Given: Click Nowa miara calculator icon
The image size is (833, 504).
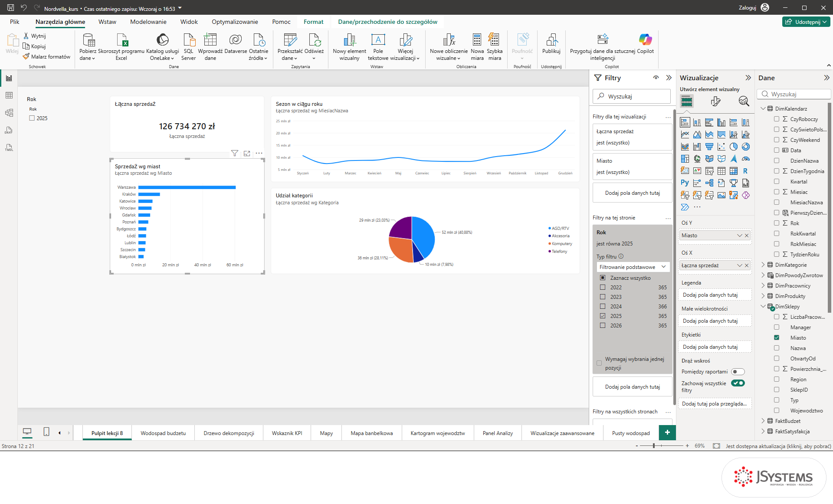Looking at the screenshot, I should click(477, 40).
